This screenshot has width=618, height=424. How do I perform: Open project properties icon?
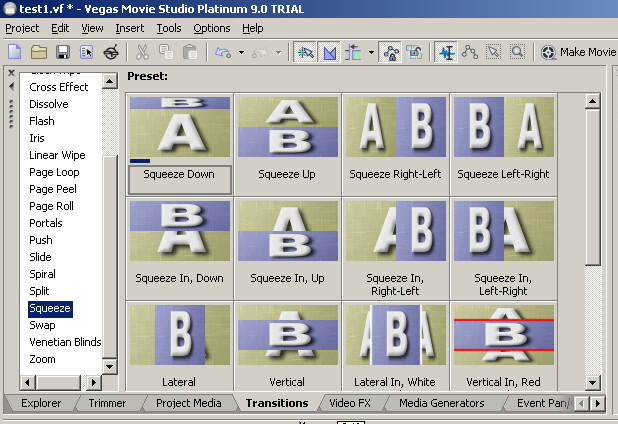(87, 52)
